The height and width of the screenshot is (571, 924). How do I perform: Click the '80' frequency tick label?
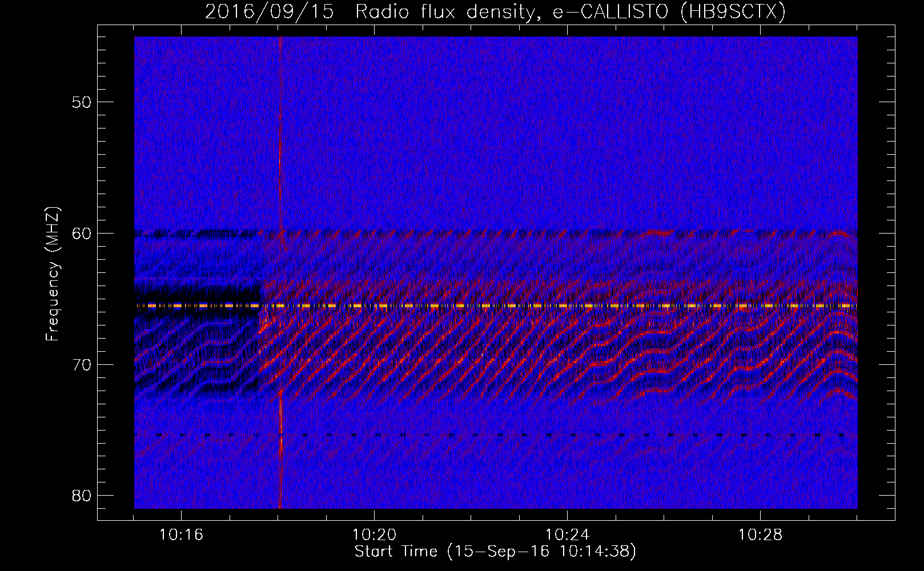pyautogui.click(x=82, y=496)
